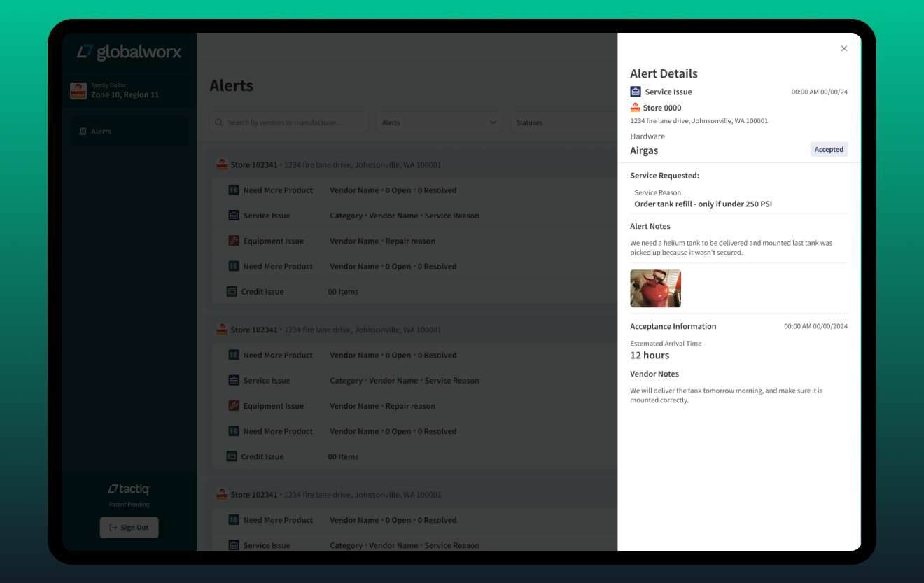Open the Statuses filter dropdown
Image resolution: width=924 pixels, height=583 pixels.
(563, 122)
